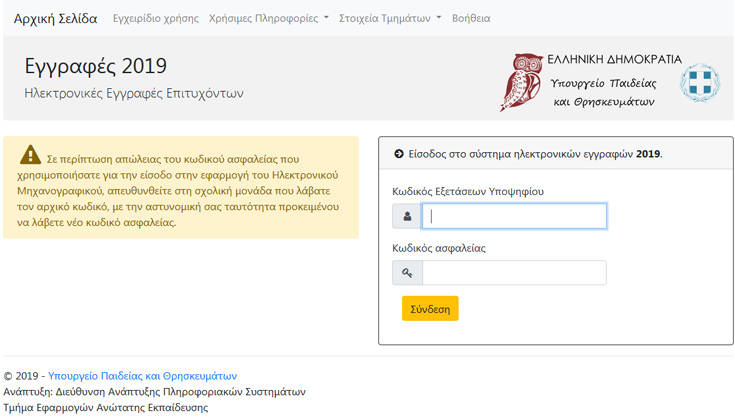The height and width of the screenshot is (417, 735).
Task: Click the Greek national emblem icon
Action: point(699,83)
